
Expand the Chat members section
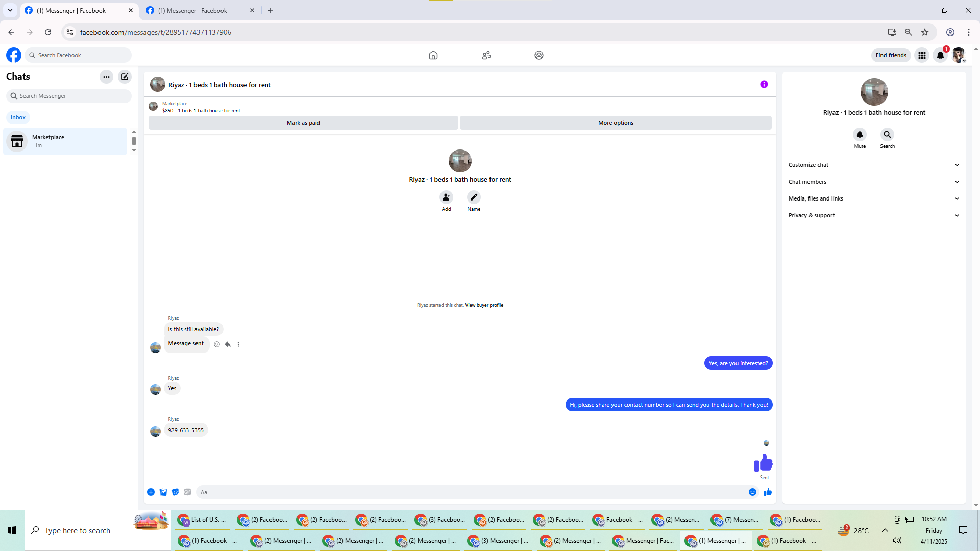point(874,182)
